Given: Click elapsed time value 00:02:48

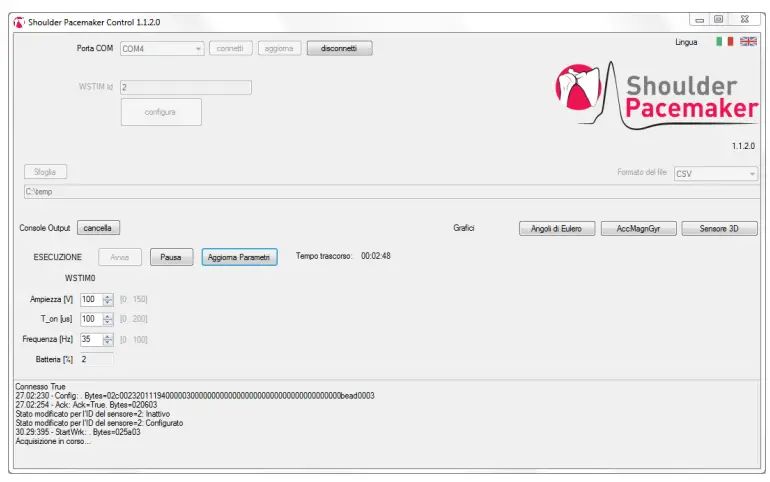Looking at the screenshot, I should point(376,256).
